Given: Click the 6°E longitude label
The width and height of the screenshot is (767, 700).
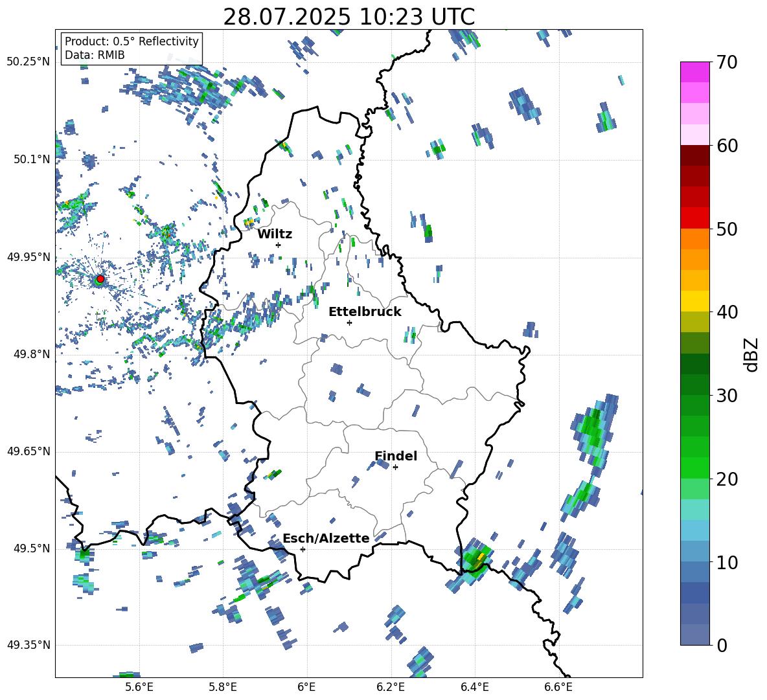Looking at the screenshot, I should 306,687.
